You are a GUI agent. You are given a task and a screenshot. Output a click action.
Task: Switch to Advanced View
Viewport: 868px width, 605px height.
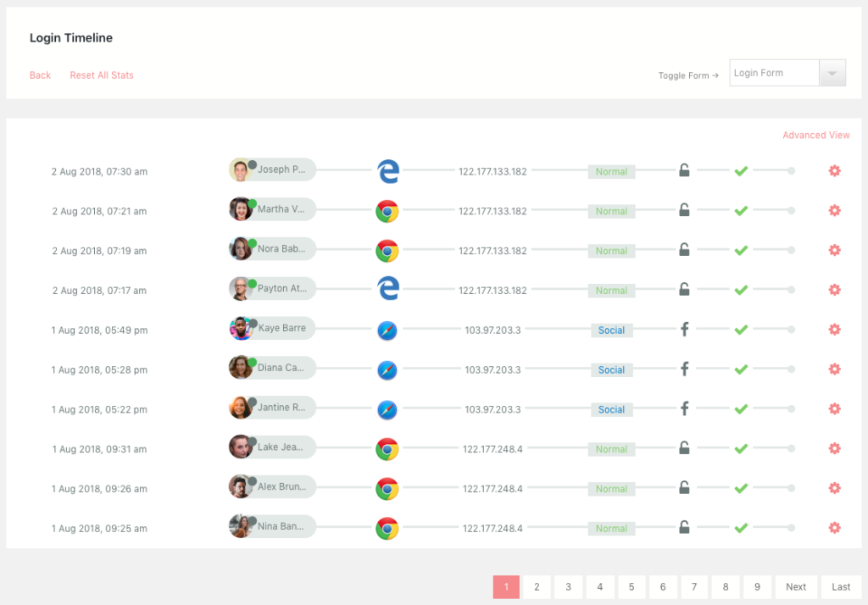[815, 136]
